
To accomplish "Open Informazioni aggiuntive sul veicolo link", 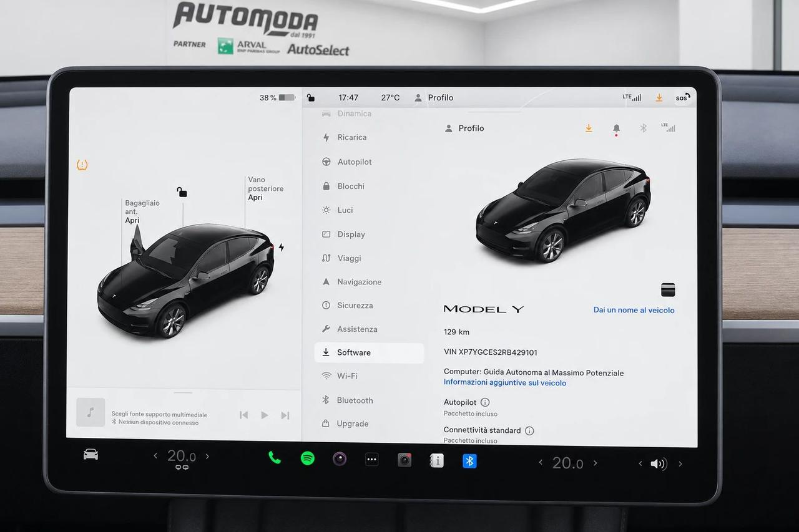I will (x=505, y=383).
